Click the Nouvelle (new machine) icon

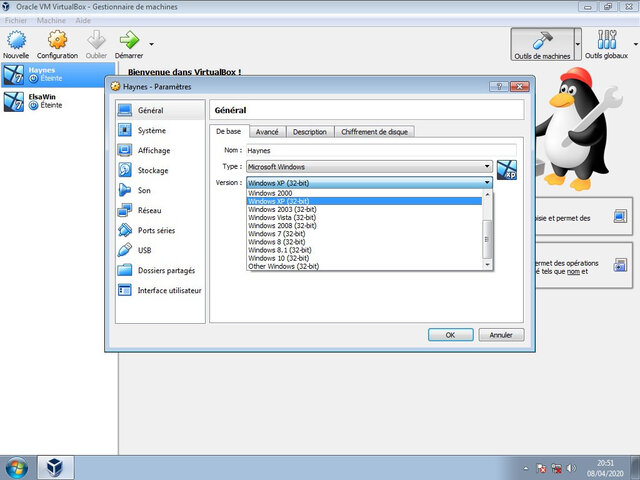(x=16, y=40)
